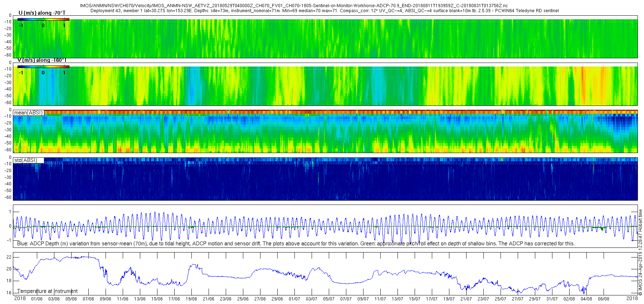
Task: Select the 'V (m/s) along -160°T' panel title
Action: tap(42, 60)
